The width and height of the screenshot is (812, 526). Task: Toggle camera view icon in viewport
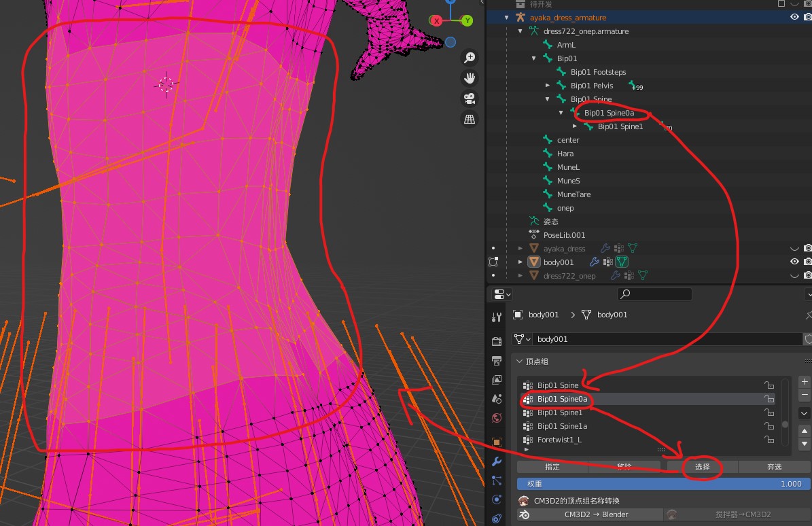point(470,99)
